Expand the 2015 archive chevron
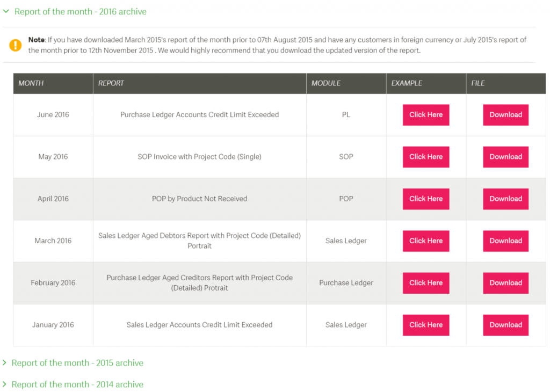Screen dimensions: 550x392 pos(4,363)
